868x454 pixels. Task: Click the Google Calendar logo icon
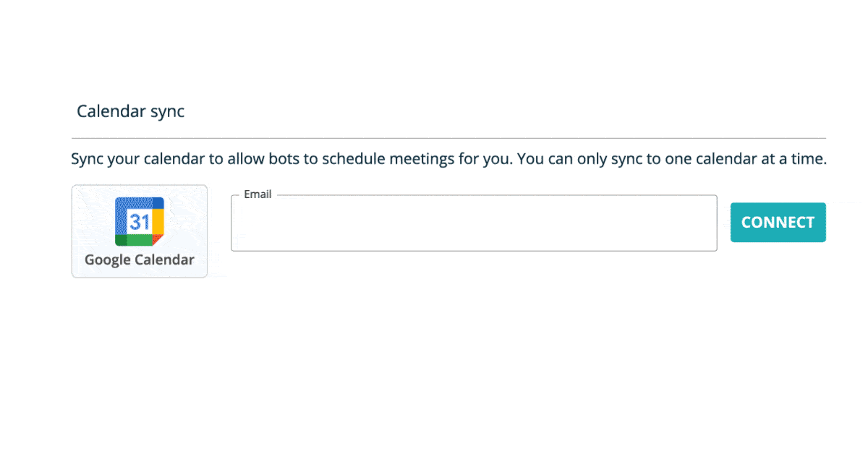tap(140, 221)
